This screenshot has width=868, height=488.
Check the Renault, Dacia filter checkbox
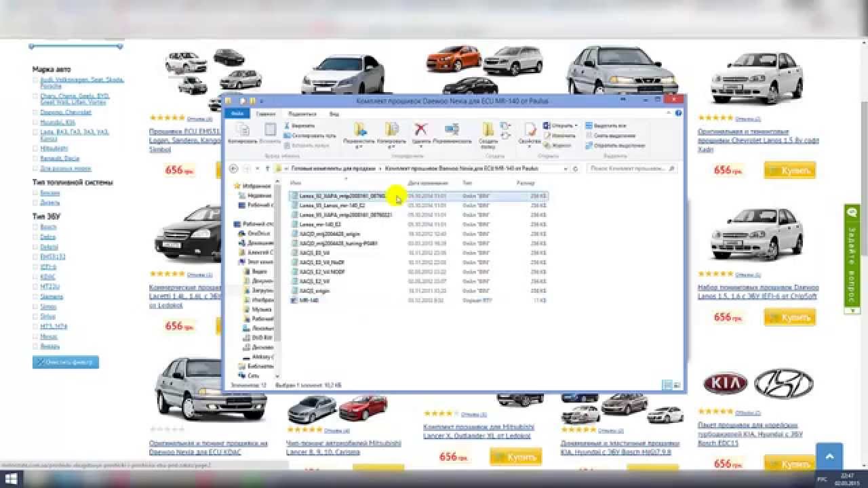(x=35, y=158)
